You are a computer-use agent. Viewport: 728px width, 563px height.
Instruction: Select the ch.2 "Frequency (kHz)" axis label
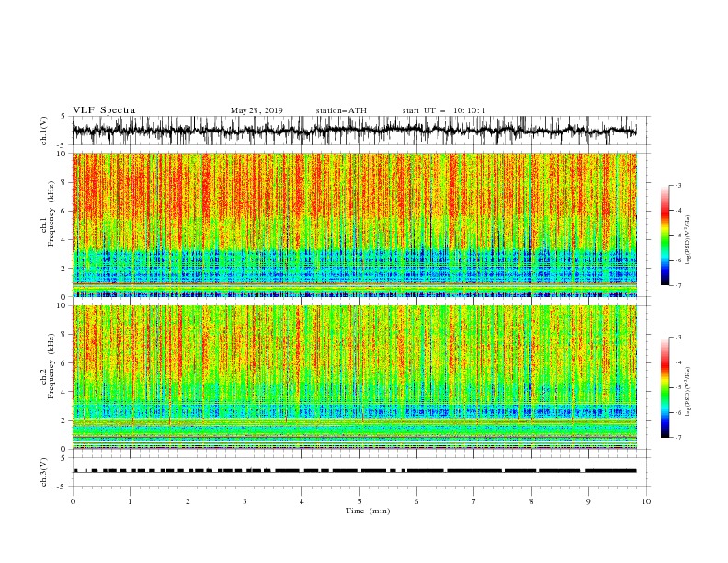click(x=51, y=366)
